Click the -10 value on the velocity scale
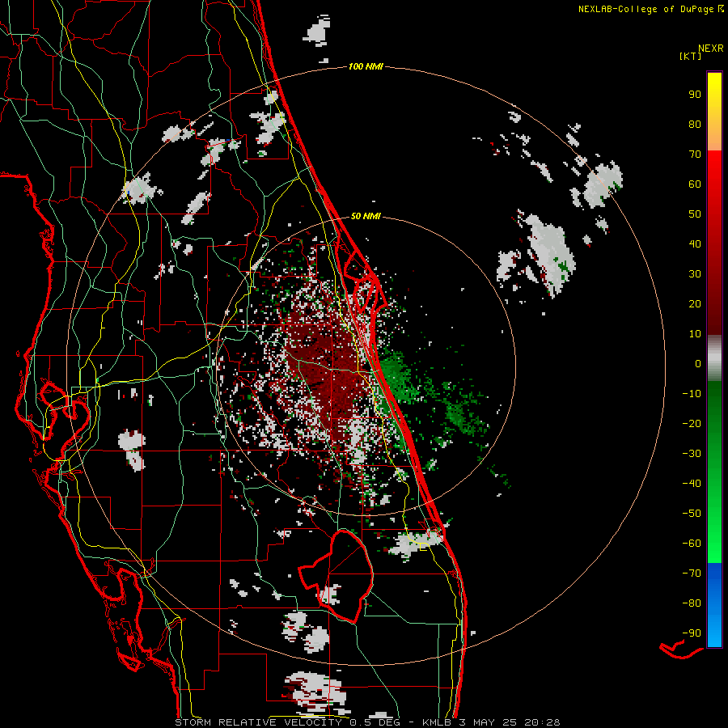Image resolution: width=728 pixels, height=728 pixels. point(692,394)
